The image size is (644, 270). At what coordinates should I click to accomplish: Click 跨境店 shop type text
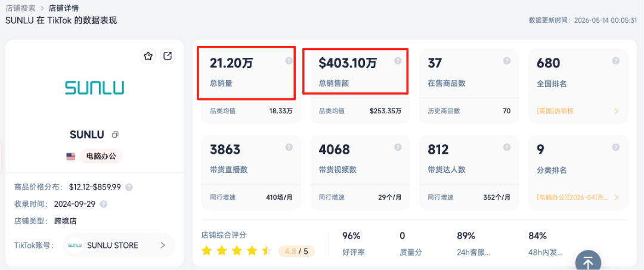click(66, 221)
